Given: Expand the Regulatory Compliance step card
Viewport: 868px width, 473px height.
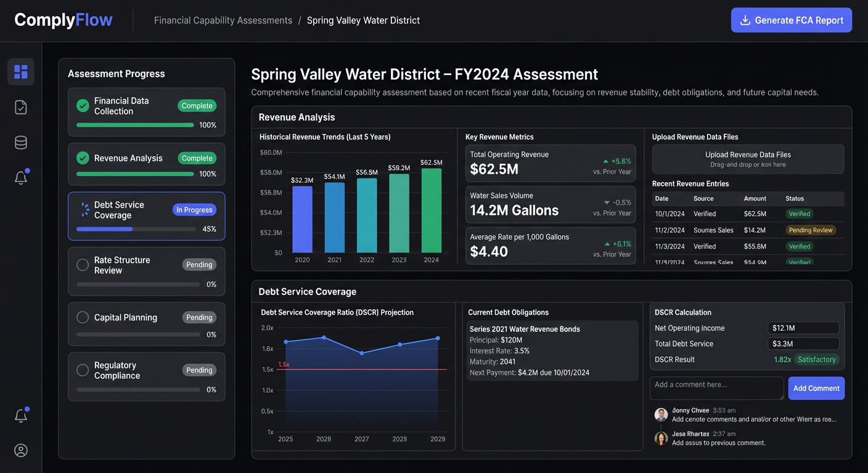Looking at the screenshot, I should click(146, 376).
